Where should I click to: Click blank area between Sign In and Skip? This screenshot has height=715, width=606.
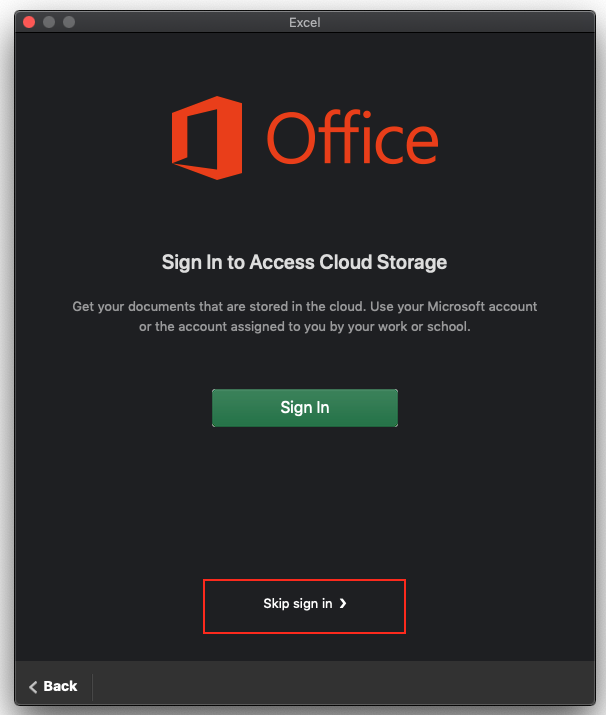[305, 502]
